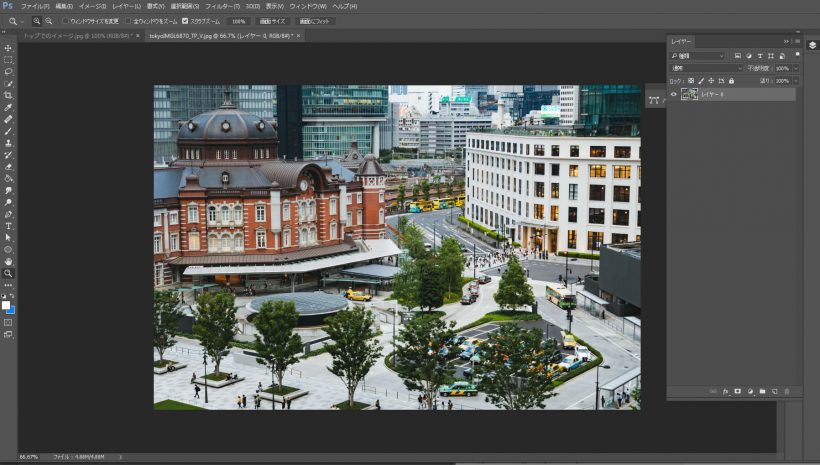The height and width of the screenshot is (465, 820).
Task: Select the Horizontal Type tool
Action: [8, 226]
